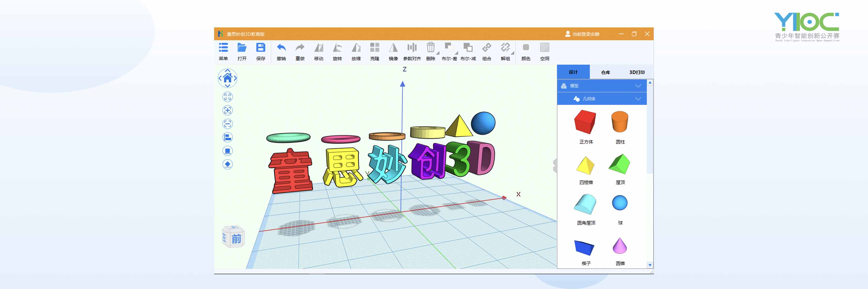Select the 旋转 rotate tool
Image resolution: width=868 pixels, height=289 pixels.
coord(337,48)
